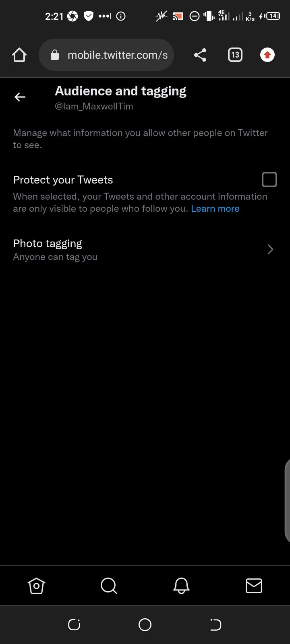Tick the Protect your Tweets checkbox
The image size is (290, 644).
tap(269, 180)
